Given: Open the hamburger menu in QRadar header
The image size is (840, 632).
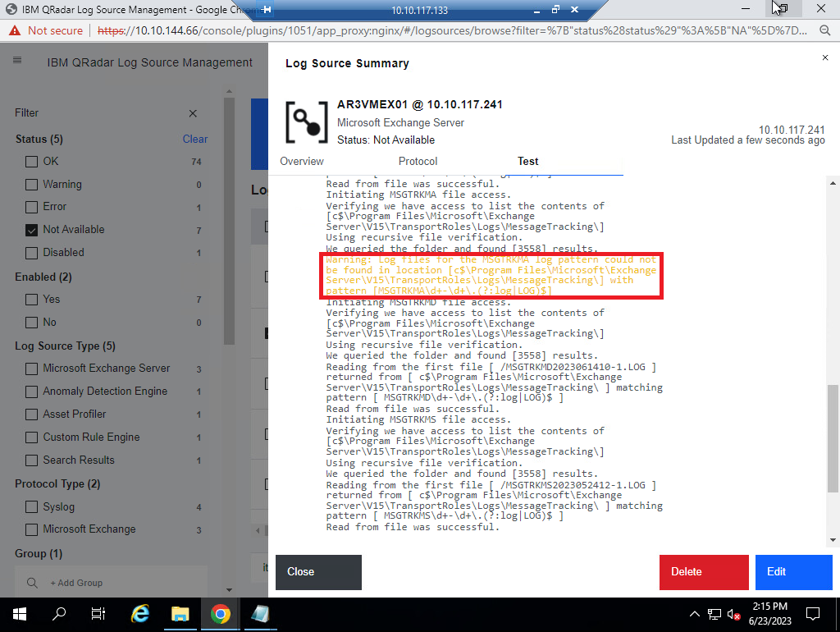Looking at the screenshot, I should tap(17, 60).
